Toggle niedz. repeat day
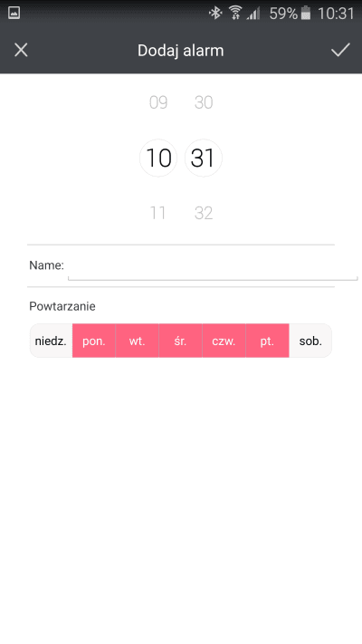 (x=51, y=341)
